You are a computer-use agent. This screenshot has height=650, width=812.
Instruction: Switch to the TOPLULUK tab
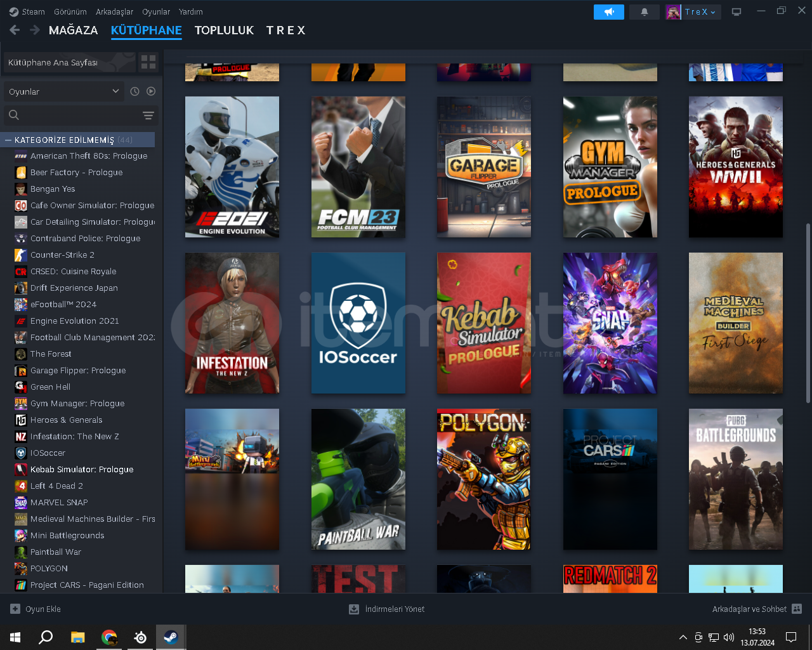pos(224,30)
